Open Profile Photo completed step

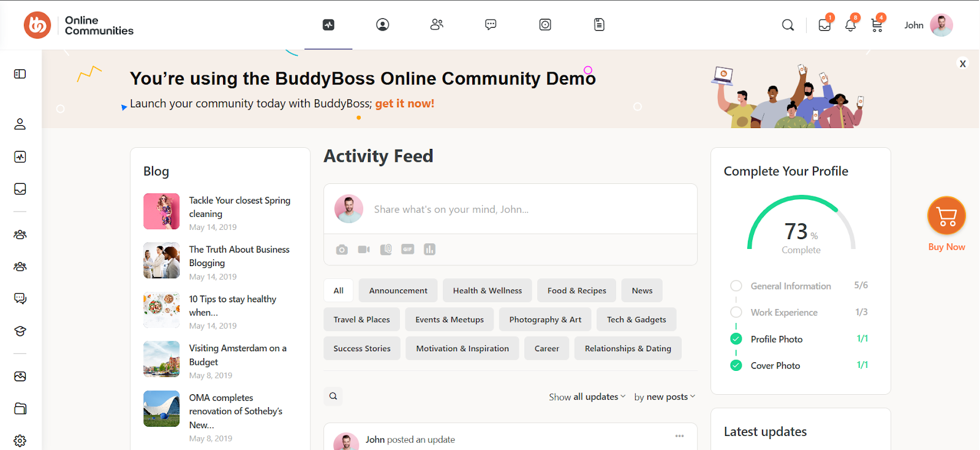point(777,339)
